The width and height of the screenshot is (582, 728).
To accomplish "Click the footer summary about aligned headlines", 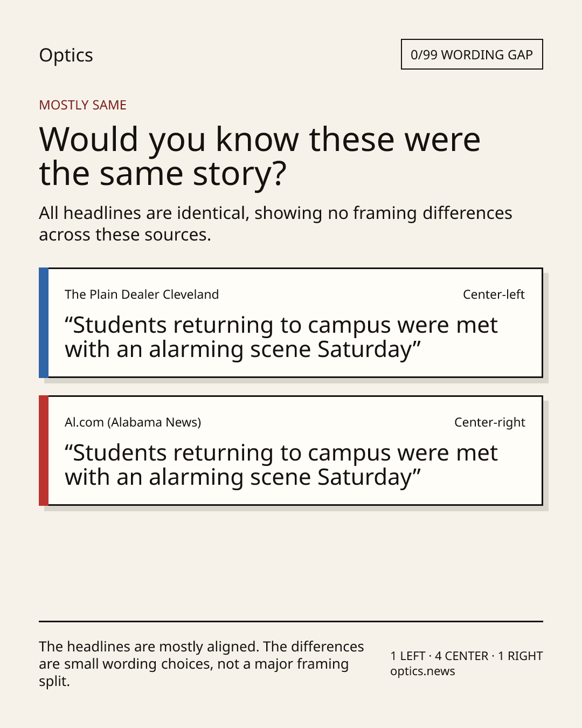I will pos(201,664).
